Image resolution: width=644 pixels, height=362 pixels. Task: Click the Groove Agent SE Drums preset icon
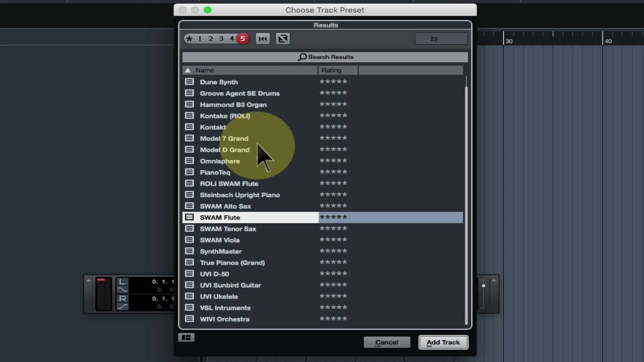coord(189,93)
